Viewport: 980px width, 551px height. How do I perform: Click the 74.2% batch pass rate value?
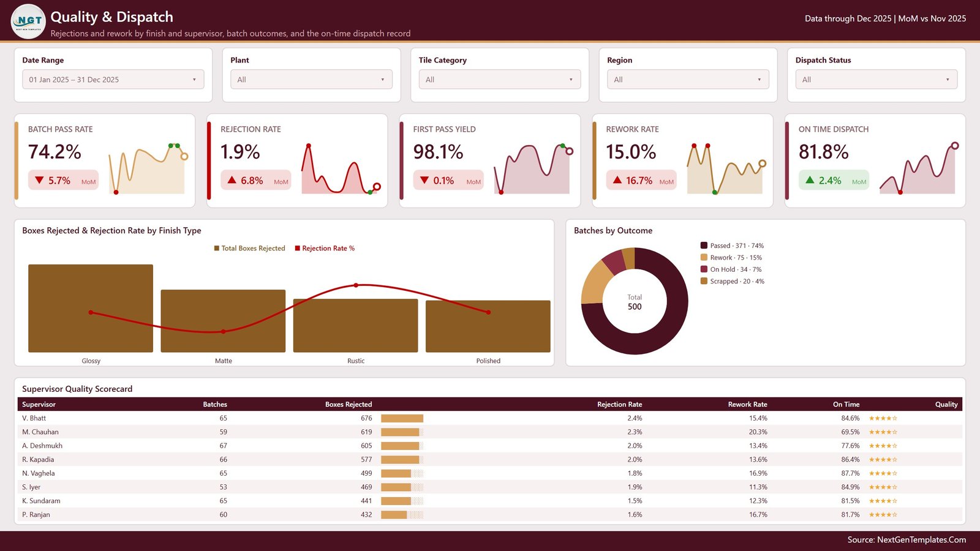click(x=55, y=152)
